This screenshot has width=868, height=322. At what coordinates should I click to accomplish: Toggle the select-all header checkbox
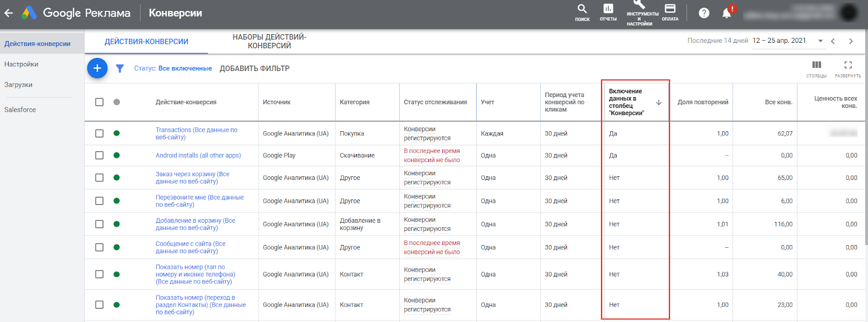[99, 102]
